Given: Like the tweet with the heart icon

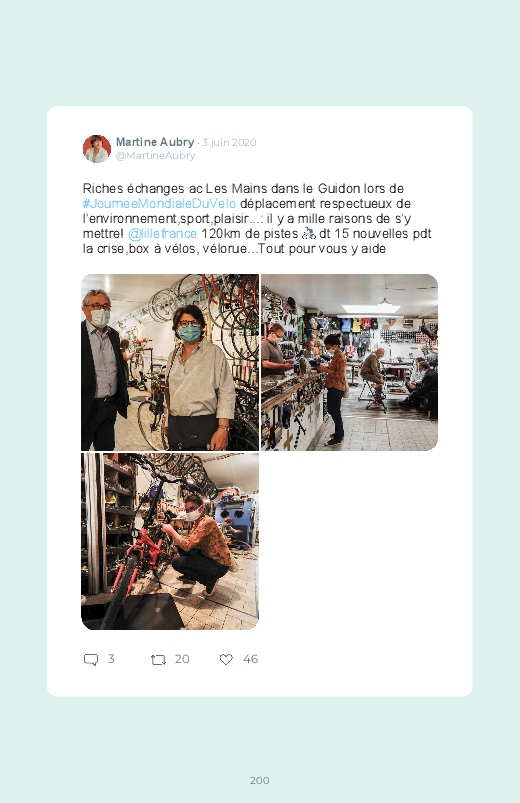Looking at the screenshot, I should click(x=226, y=660).
